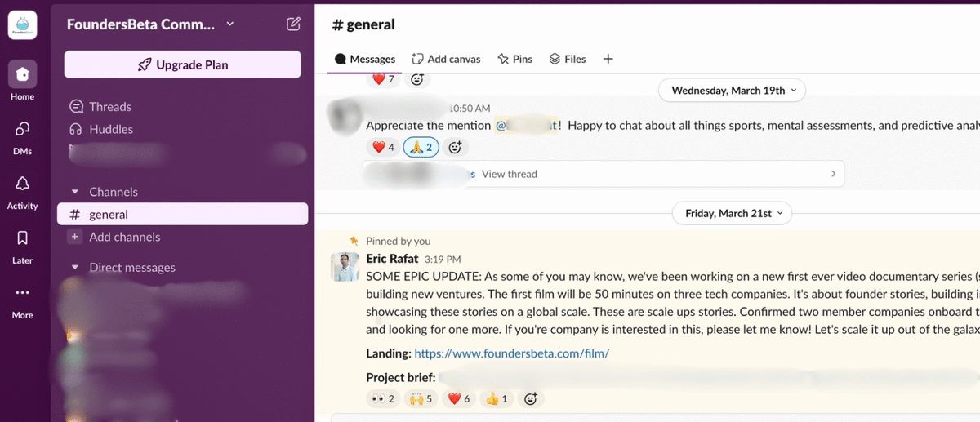Toggle the thumbs up 1 reaction

pos(497,398)
